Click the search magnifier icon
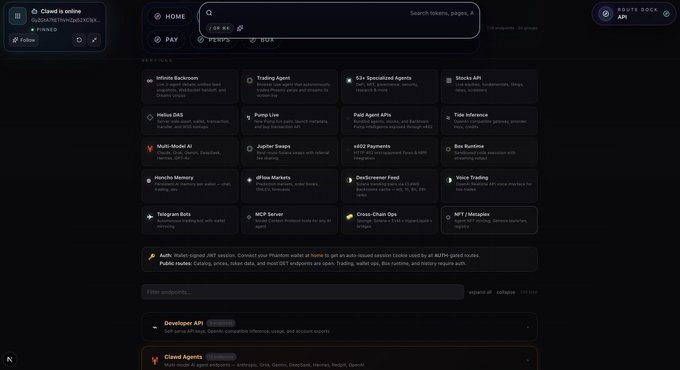The image size is (680, 370). click(x=209, y=13)
